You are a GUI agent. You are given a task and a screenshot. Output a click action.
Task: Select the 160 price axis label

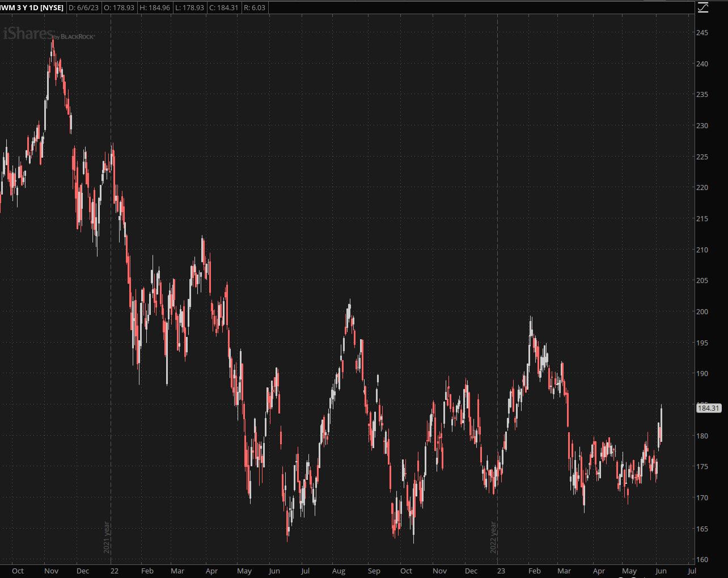(x=702, y=560)
